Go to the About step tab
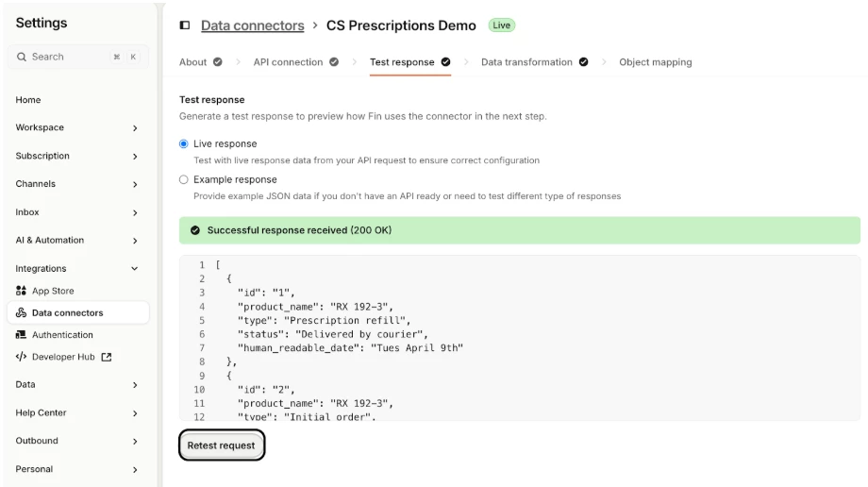868x487 pixels. [x=193, y=62]
